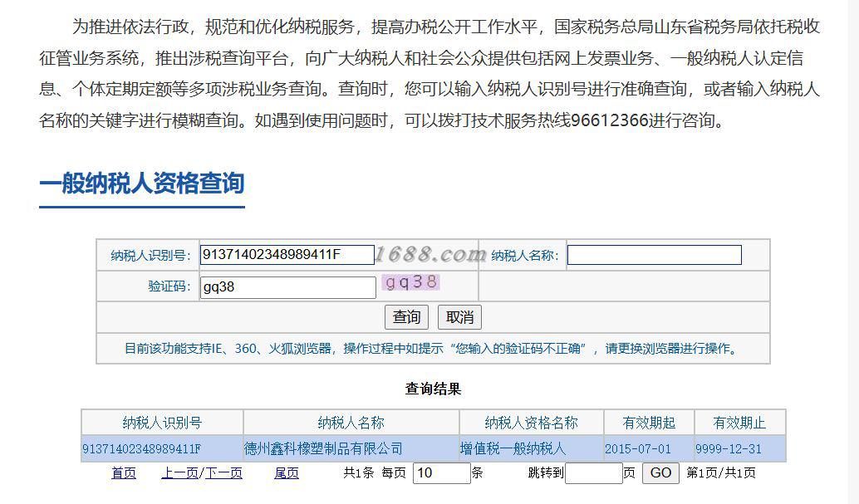Screen dimensions: 859x504
Task: Click the 纳税人识别号 input field
Action: tap(287, 255)
